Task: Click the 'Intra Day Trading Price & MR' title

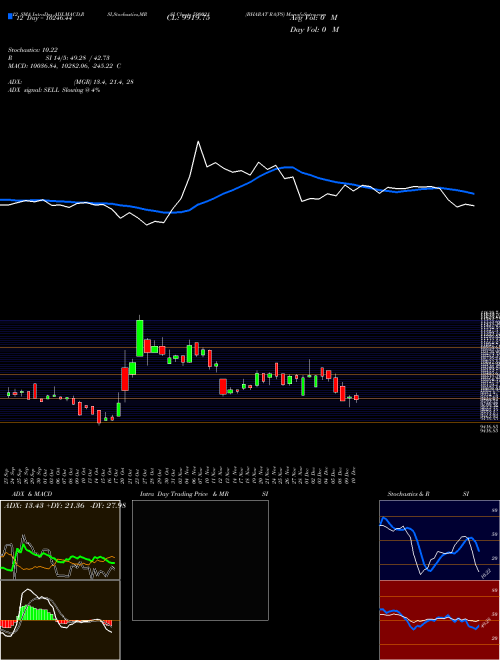Action: 184,494
